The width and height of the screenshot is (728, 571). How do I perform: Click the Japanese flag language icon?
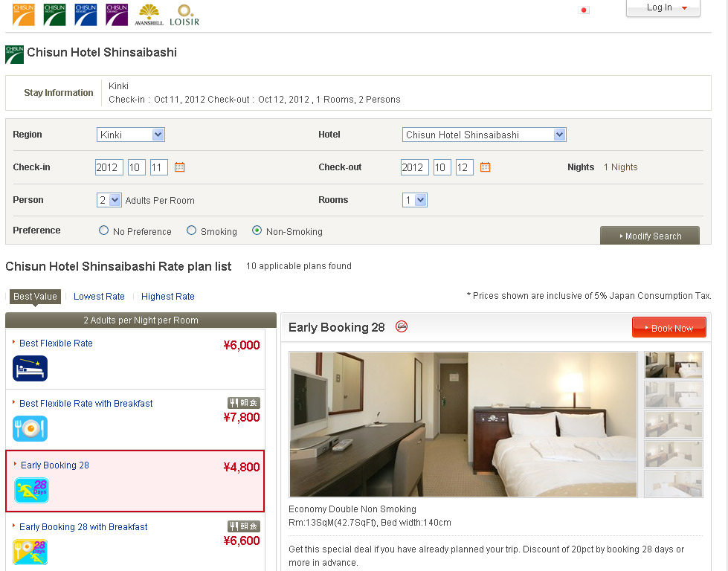pos(584,10)
